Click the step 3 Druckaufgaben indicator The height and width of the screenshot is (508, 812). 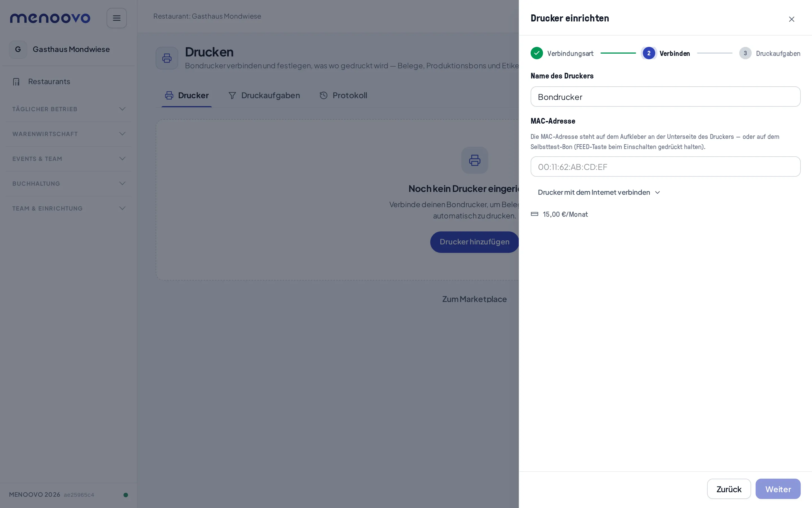point(745,53)
